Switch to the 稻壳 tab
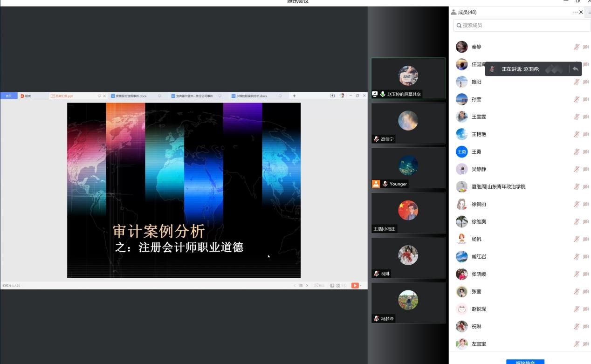The width and height of the screenshot is (591, 364). click(28, 96)
